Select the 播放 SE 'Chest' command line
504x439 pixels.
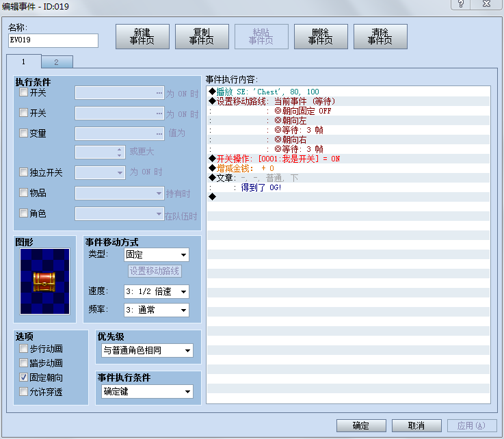point(349,92)
